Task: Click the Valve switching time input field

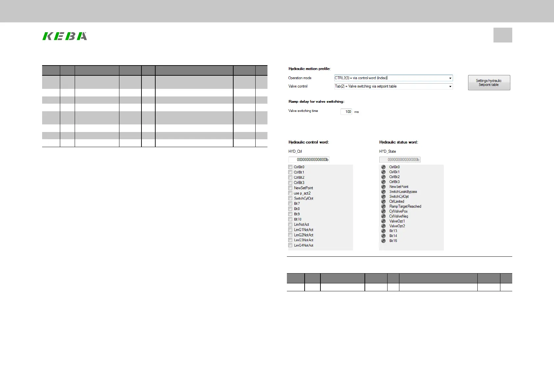Action: pos(346,112)
